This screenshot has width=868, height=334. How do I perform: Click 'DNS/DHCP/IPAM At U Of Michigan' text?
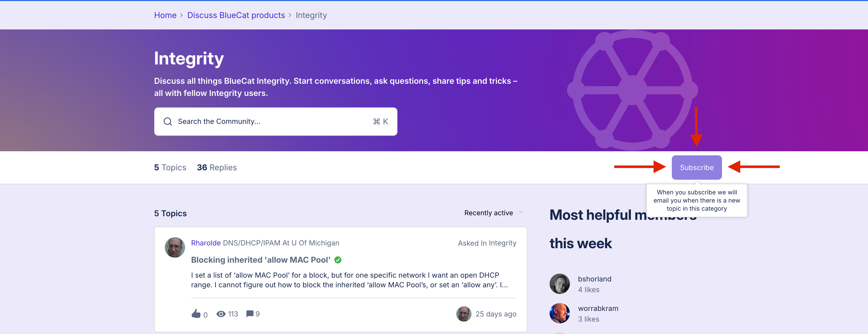point(281,243)
